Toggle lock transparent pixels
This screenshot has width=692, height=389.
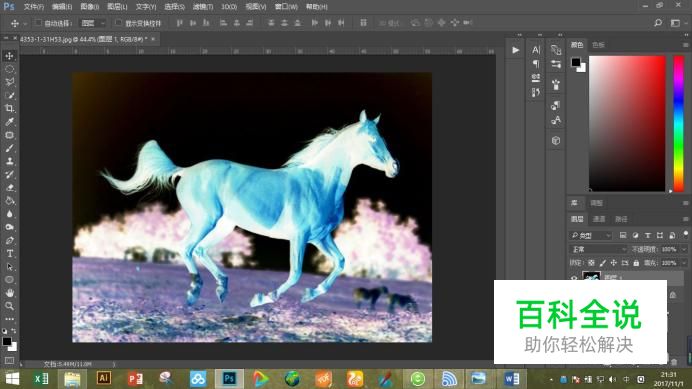(x=591, y=263)
